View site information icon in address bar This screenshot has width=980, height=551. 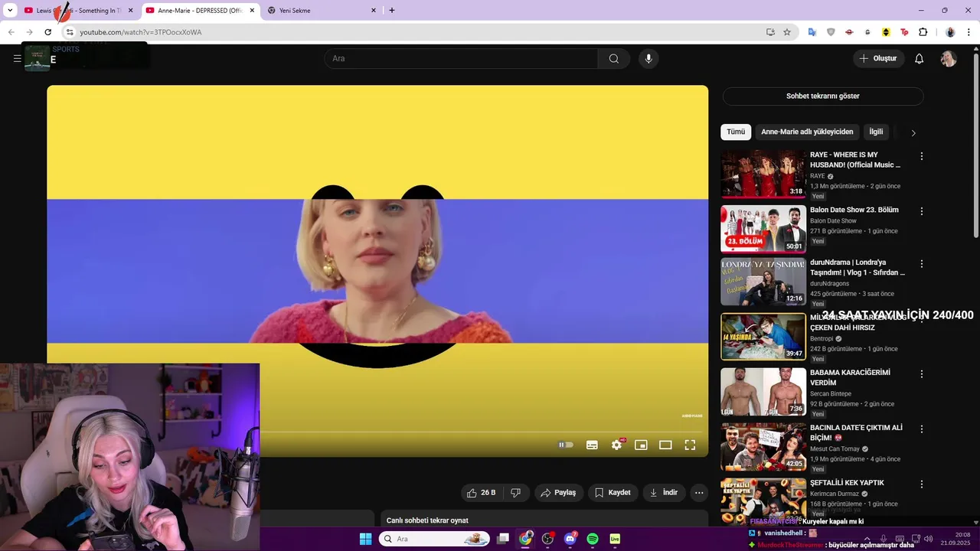tap(69, 32)
